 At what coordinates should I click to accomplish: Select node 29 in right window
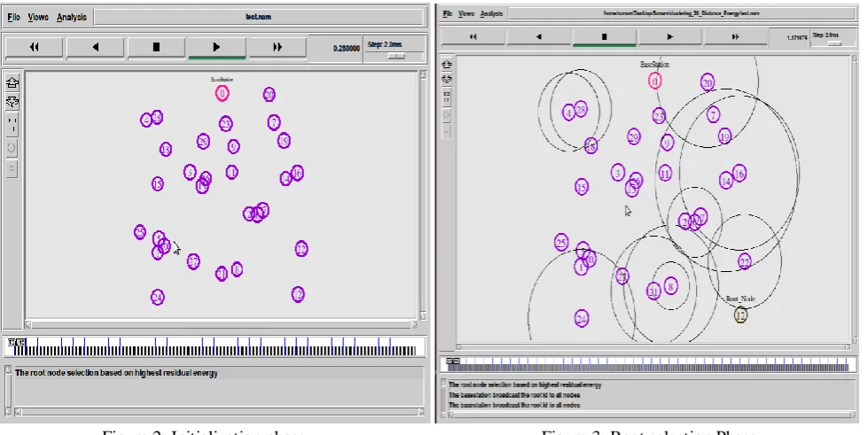tap(635, 136)
